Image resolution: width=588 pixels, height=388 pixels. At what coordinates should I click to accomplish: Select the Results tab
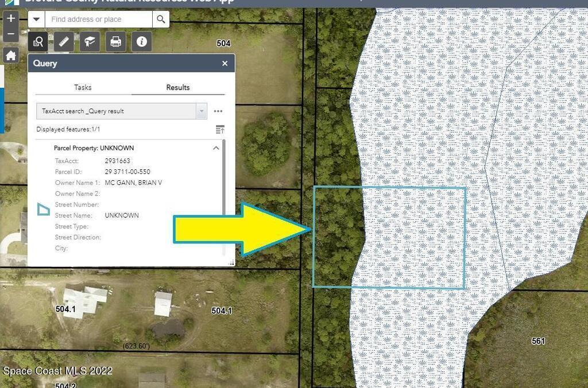pos(178,87)
